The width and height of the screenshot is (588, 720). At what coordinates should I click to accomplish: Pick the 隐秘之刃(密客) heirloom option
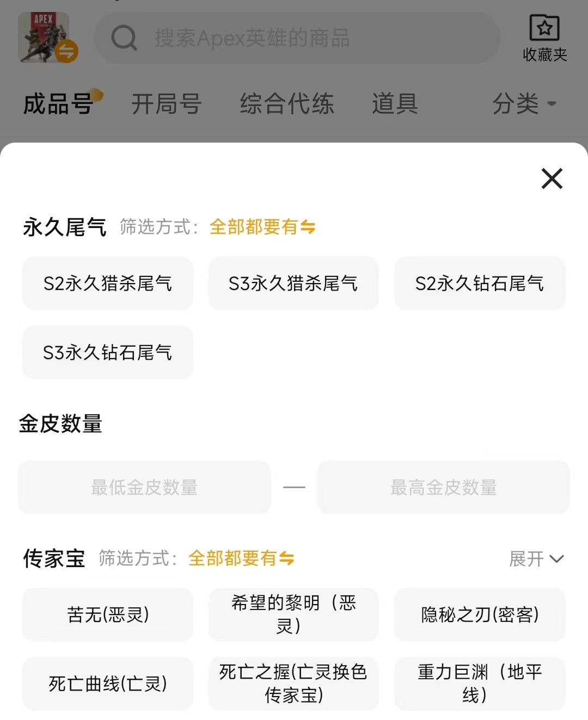tap(480, 615)
